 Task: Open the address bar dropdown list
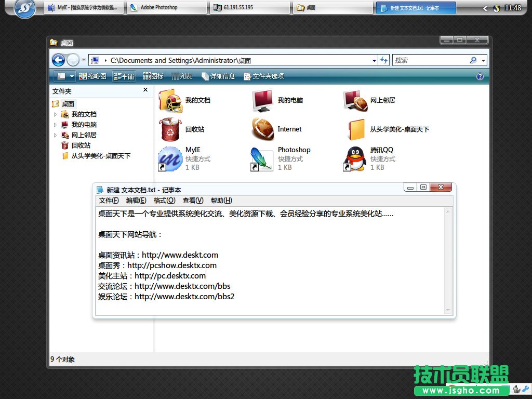pyautogui.click(x=375, y=60)
